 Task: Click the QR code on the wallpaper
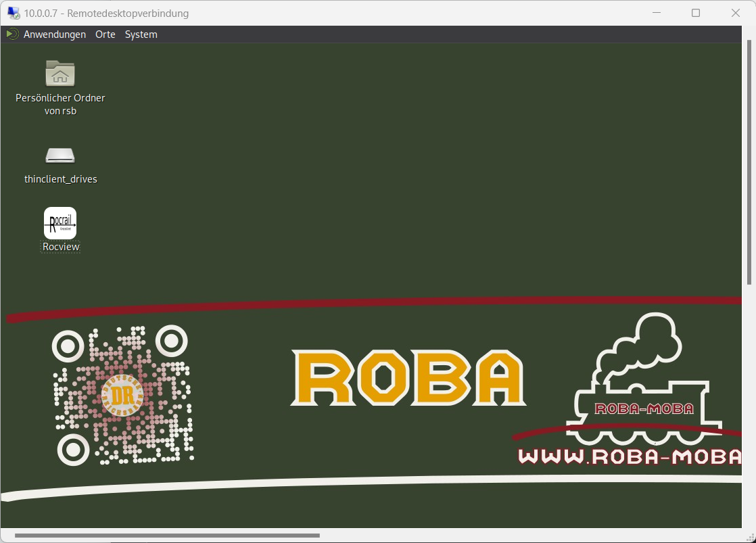point(123,395)
